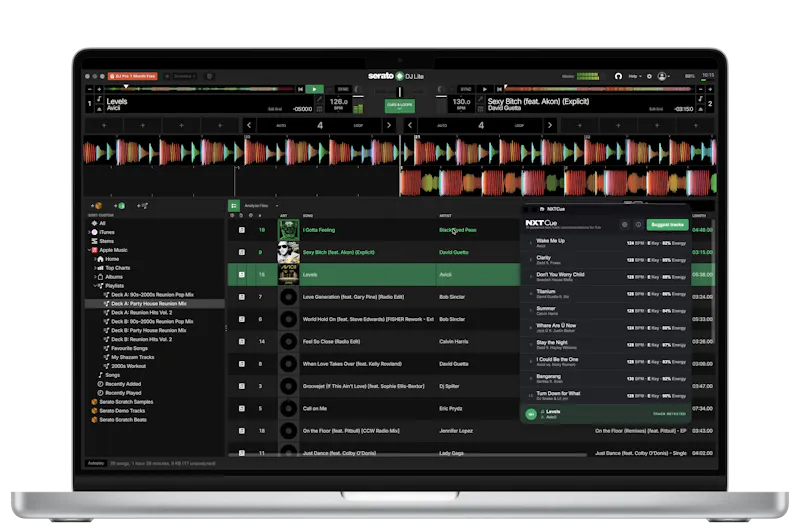Add a new smart crate
Viewport: 800px width, 527px height.
pyautogui.click(x=119, y=206)
